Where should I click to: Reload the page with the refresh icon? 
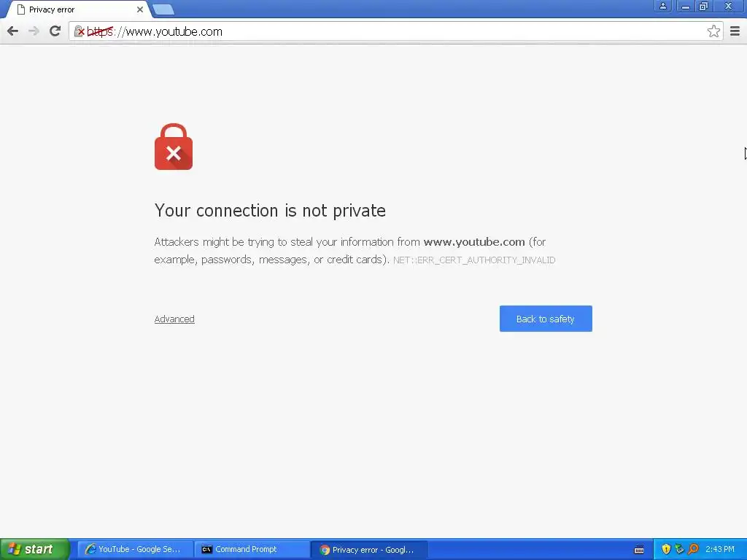point(55,31)
